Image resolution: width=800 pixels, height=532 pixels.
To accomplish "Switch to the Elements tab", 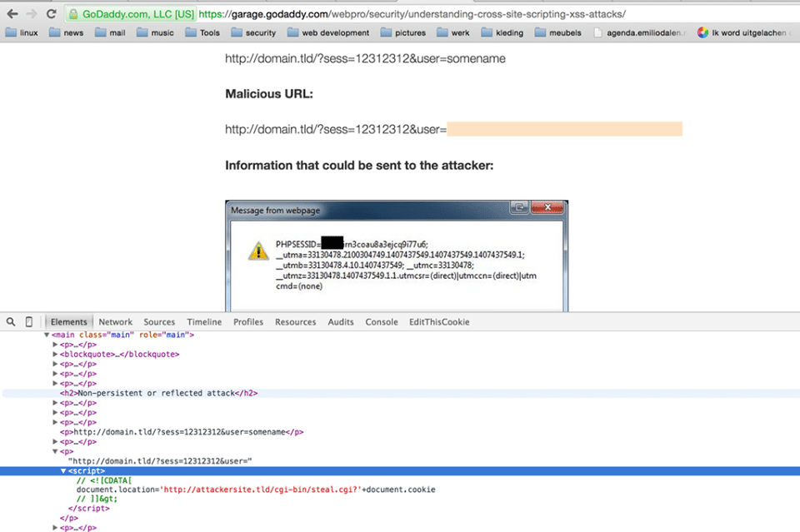I will tap(69, 322).
